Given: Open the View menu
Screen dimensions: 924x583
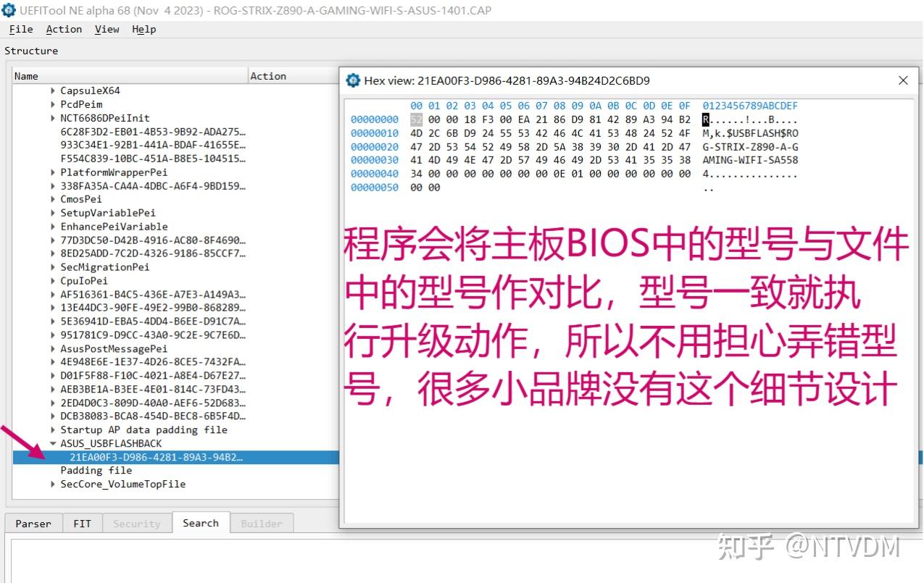Looking at the screenshot, I should click(107, 29).
